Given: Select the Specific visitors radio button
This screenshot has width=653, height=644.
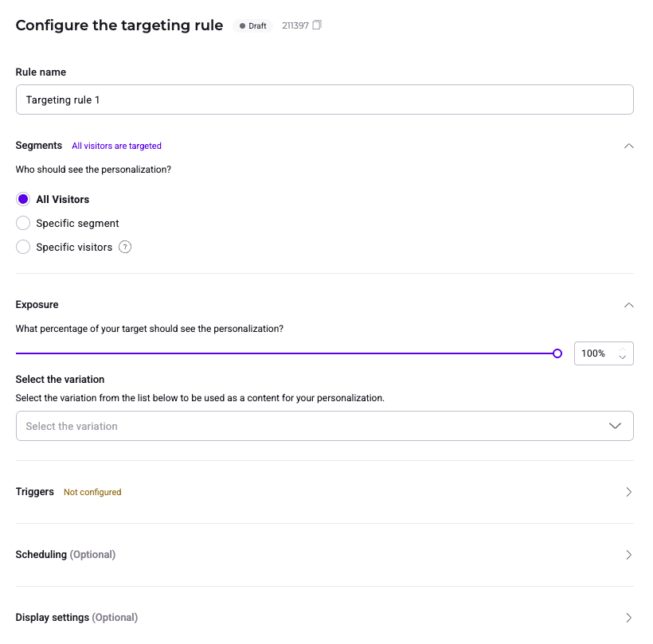Looking at the screenshot, I should [x=23, y=247].
